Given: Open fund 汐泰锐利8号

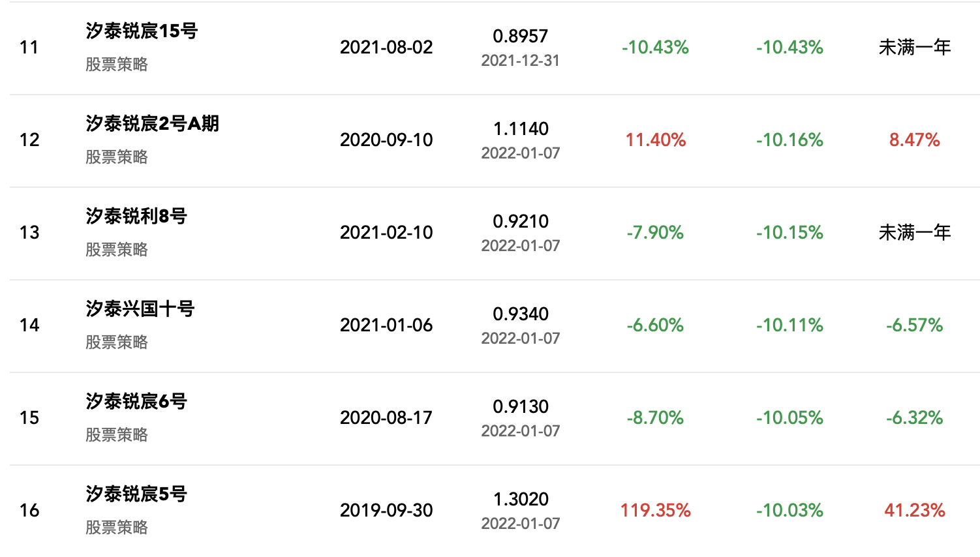Looking at the screenshot, I should (136, 216).
